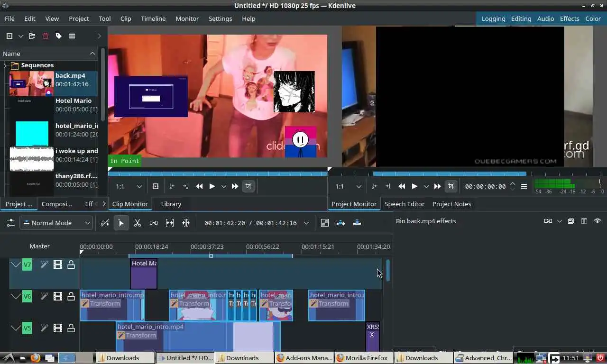Open the Clip menu

pyautogui.click(x=126, y=18)
